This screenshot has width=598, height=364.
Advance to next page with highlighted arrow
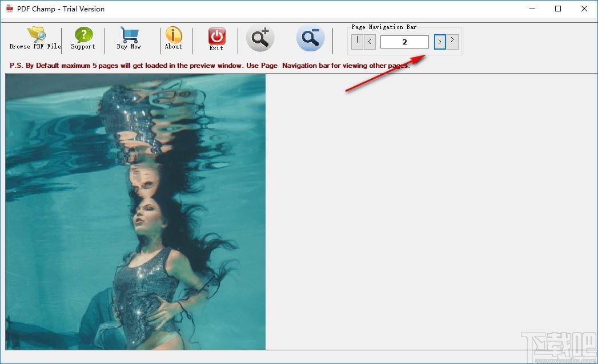(440, 42)
